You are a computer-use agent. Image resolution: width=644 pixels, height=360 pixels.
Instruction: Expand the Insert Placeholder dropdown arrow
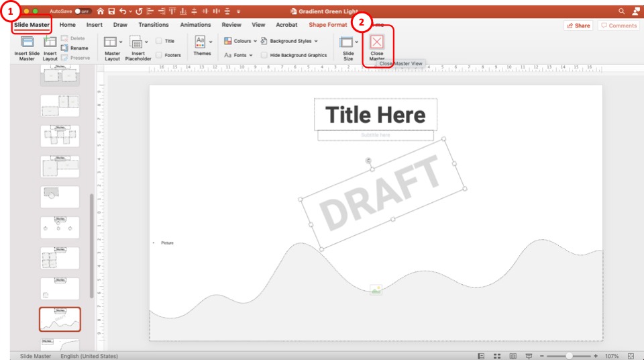146,42
